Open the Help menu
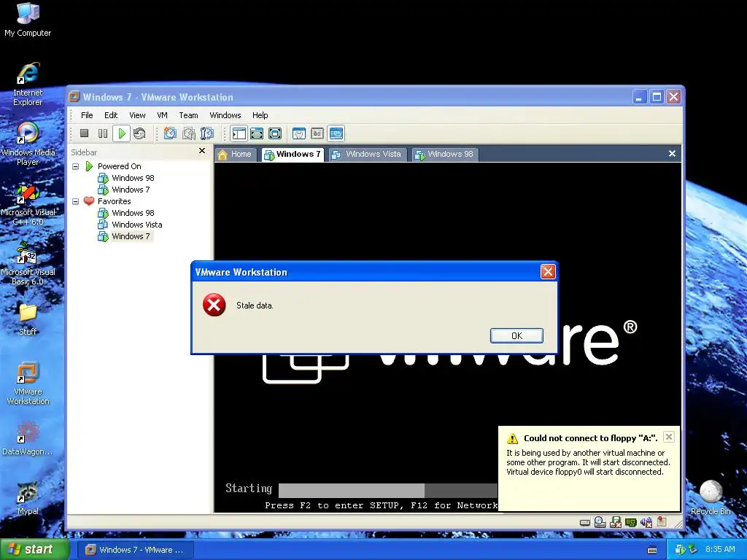The width and height of the screenshot is (747, 560). (260, 115)
